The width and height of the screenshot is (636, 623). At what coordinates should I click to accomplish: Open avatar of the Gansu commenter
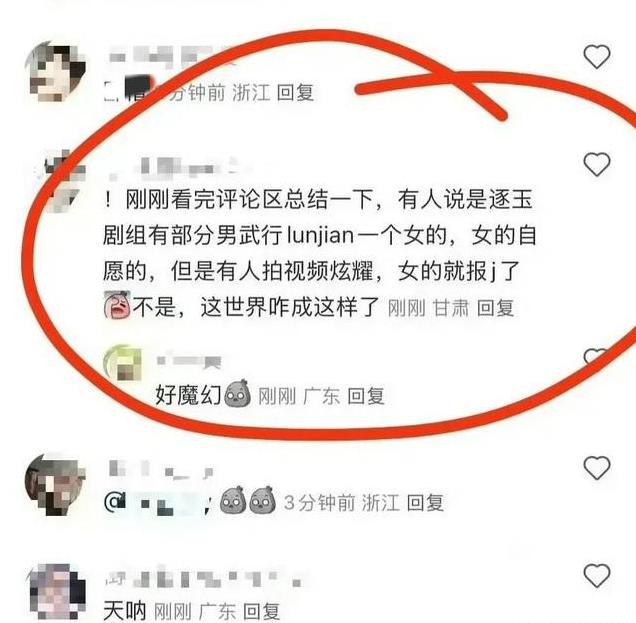(61, 180)
